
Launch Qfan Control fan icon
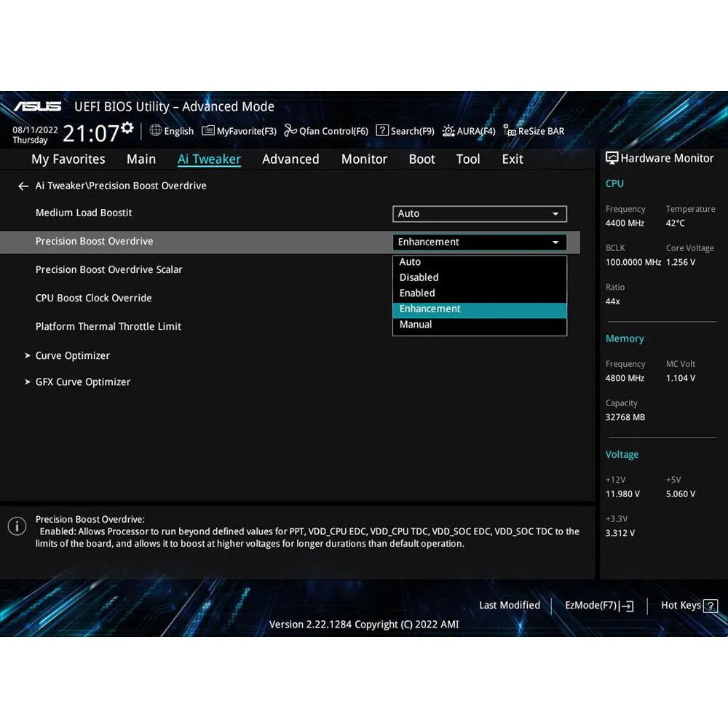[x=290, y=130]
